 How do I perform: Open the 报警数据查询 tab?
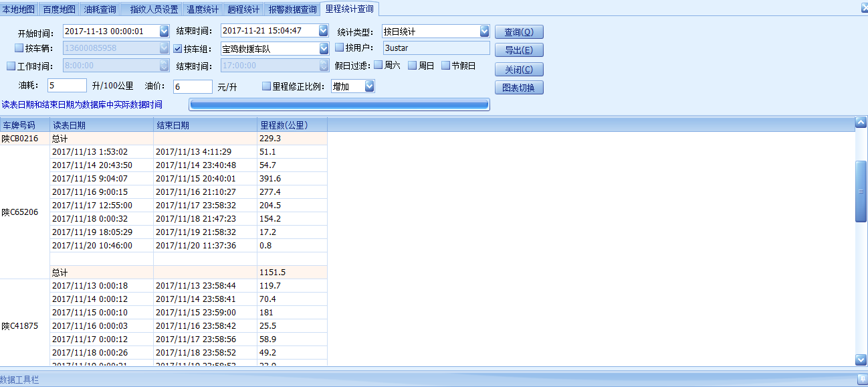point(292,9)
